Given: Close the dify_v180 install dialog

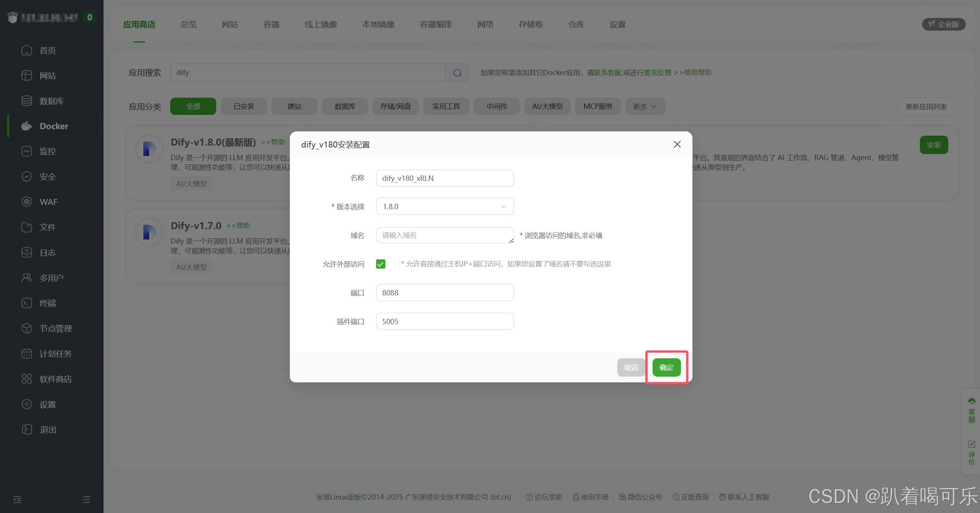Looking at the screenshot, I should (x=677, y=144).
